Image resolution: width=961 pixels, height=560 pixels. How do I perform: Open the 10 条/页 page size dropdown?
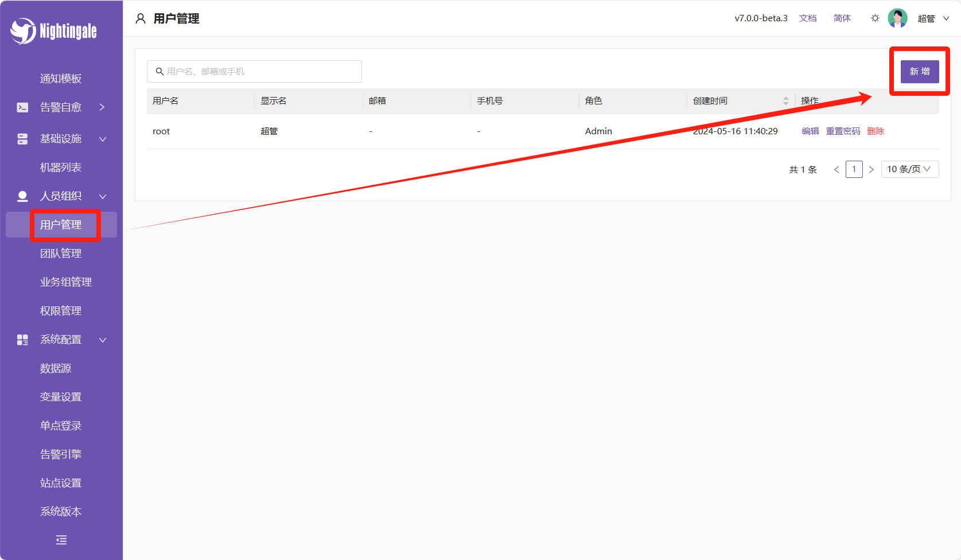[x=909, y=169]
